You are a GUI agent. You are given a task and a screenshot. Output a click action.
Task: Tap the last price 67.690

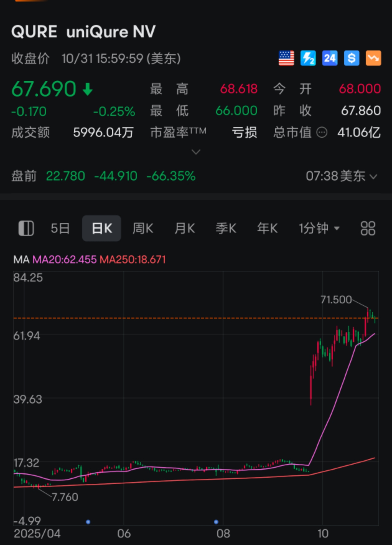tap(44, 89)
